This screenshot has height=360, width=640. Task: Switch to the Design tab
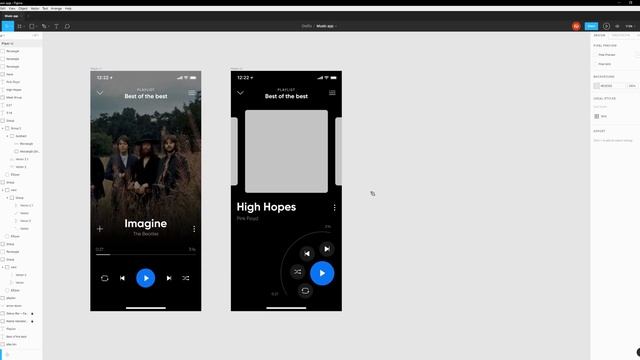(x=599, y=36)
